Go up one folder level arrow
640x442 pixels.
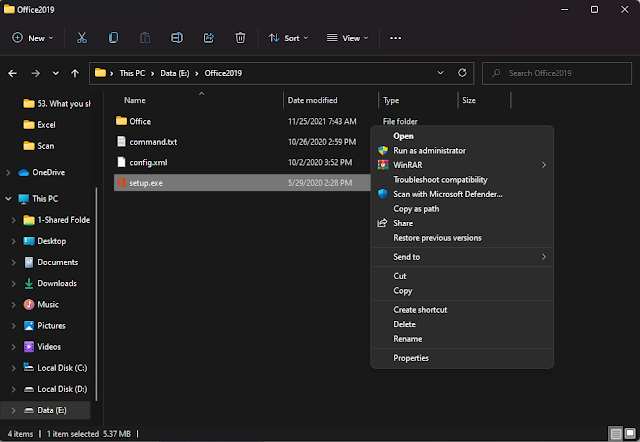(x=75, y=73)
